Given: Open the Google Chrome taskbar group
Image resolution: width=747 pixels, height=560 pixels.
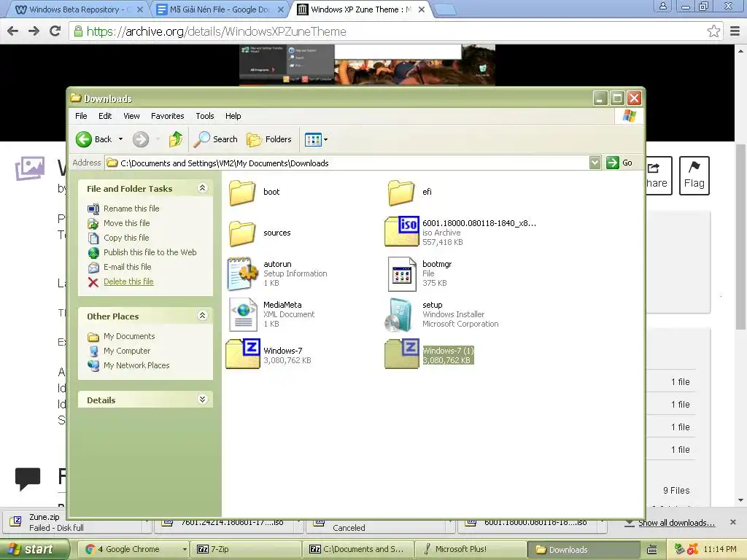Looking at the screenshot, I should (x=134, y=549).
